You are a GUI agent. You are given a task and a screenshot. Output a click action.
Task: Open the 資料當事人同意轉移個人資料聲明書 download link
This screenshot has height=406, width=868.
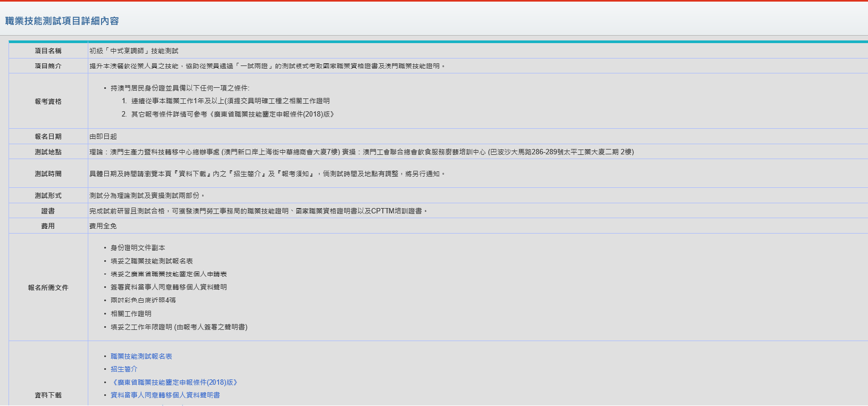tap(165, 395)
